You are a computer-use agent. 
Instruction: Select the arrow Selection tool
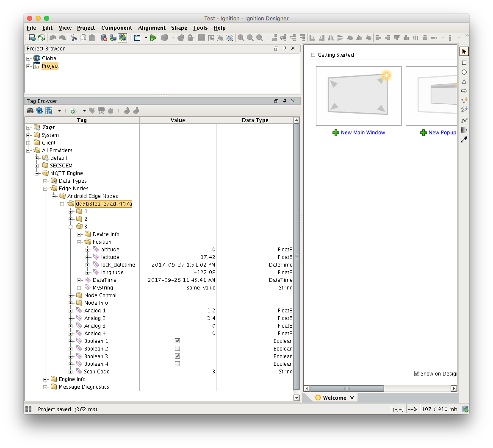464,51
